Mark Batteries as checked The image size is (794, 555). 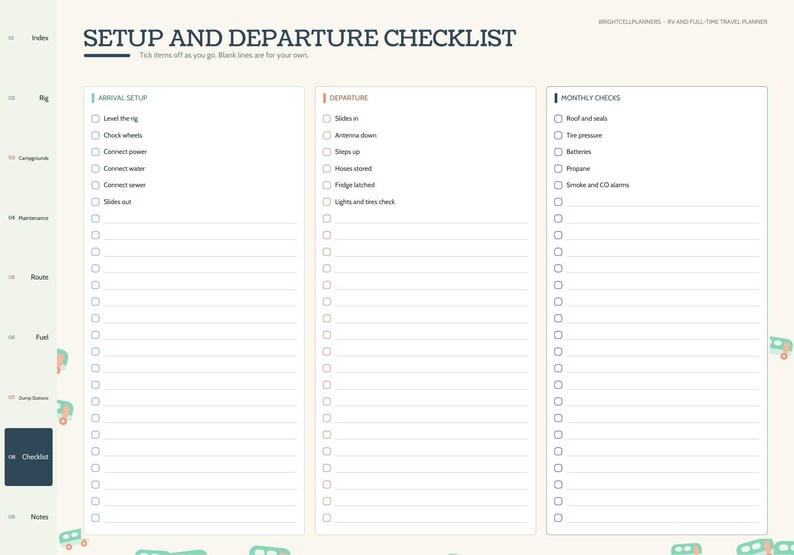558,152
